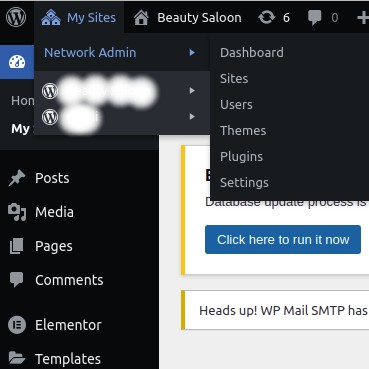The height and width of the screenshot is (369, 369).
Task: Click the My Sites houses icon
Action: [51, 18]
